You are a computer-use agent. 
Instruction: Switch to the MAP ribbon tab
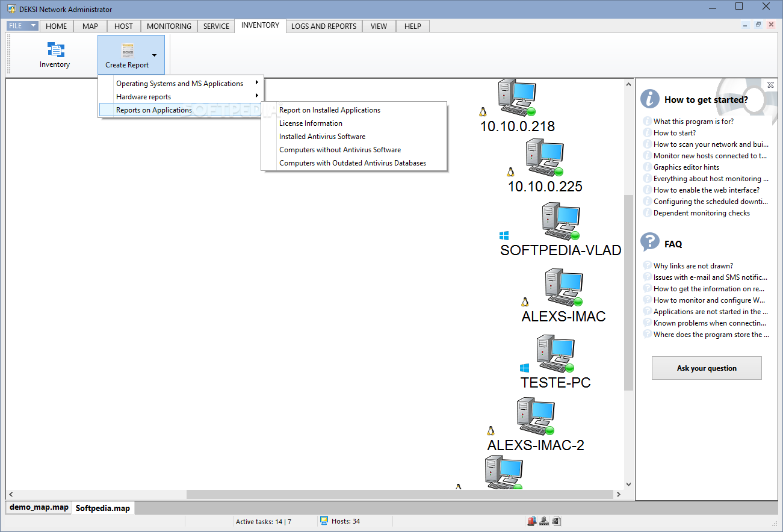(x=90, y=26)
